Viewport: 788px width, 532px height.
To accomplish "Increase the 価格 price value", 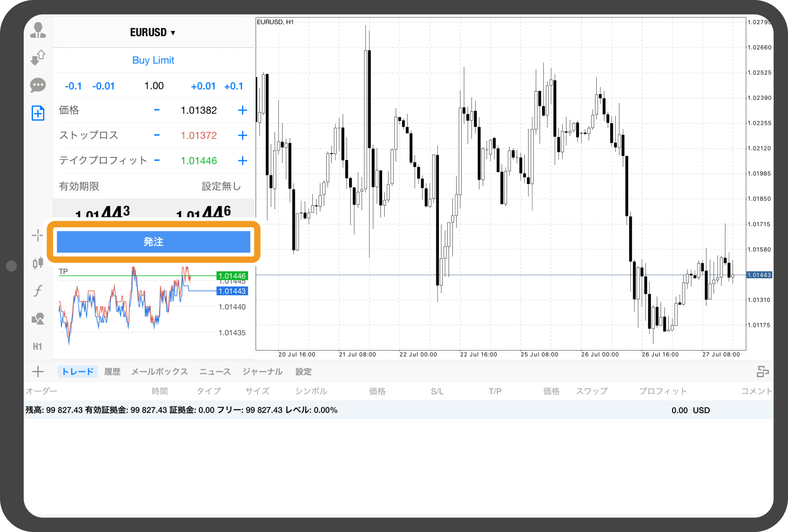I will 242,110.
